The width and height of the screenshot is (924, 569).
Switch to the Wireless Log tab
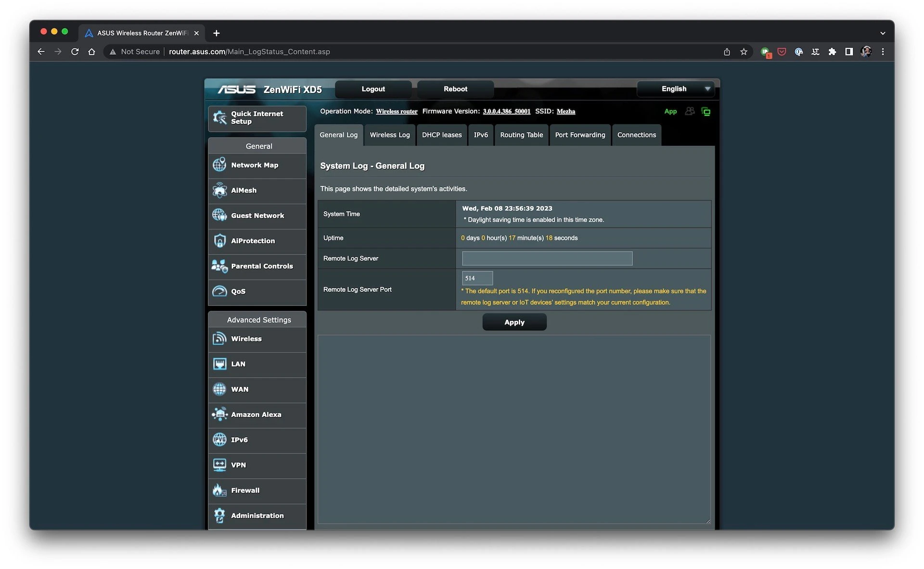click(389, 135)
